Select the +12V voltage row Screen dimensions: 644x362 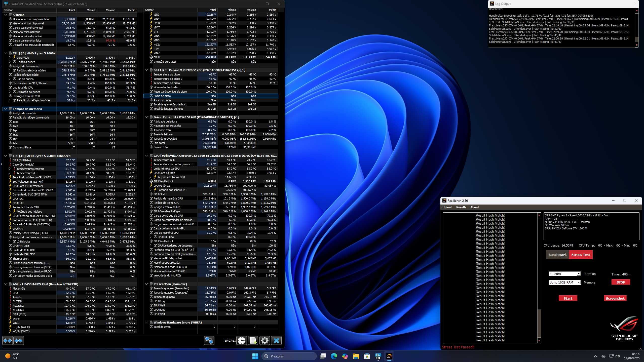(x=211, y=45)
